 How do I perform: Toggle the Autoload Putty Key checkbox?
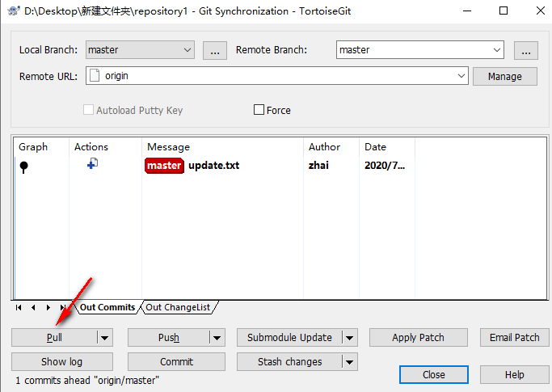point(88,110)
